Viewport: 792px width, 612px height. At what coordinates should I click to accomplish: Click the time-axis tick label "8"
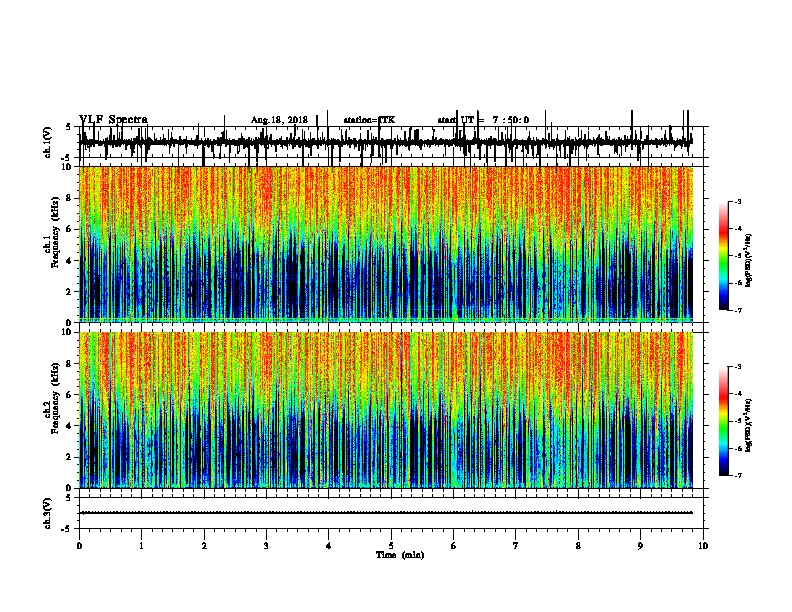(x=578, y=546)
